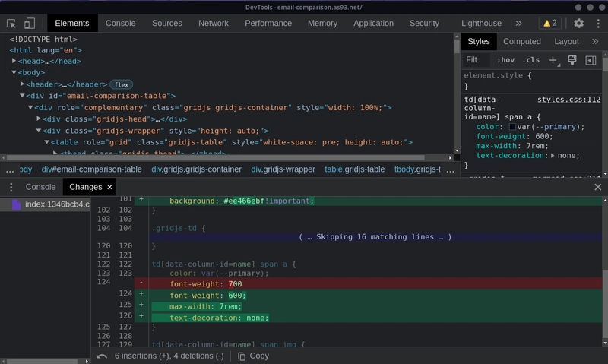The width and height of the screenshot is (608, 364).
Task: Select the html lang="en" node
Action: 46,50
